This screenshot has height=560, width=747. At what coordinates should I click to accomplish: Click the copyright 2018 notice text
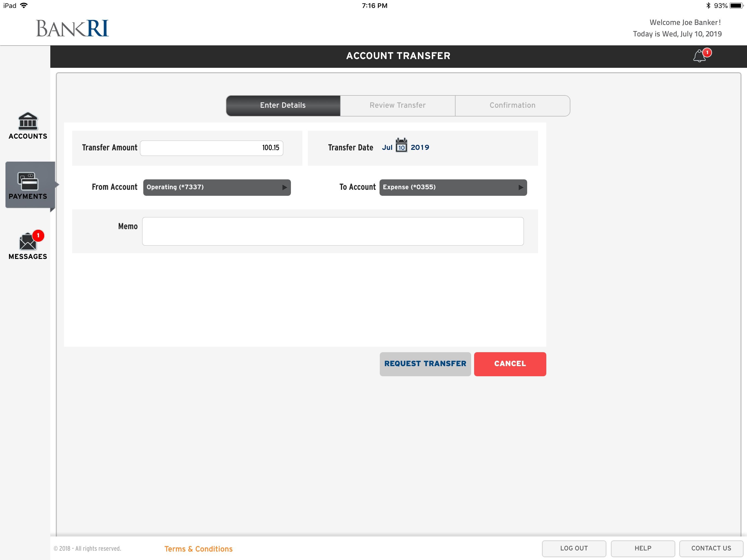point(87,549)
